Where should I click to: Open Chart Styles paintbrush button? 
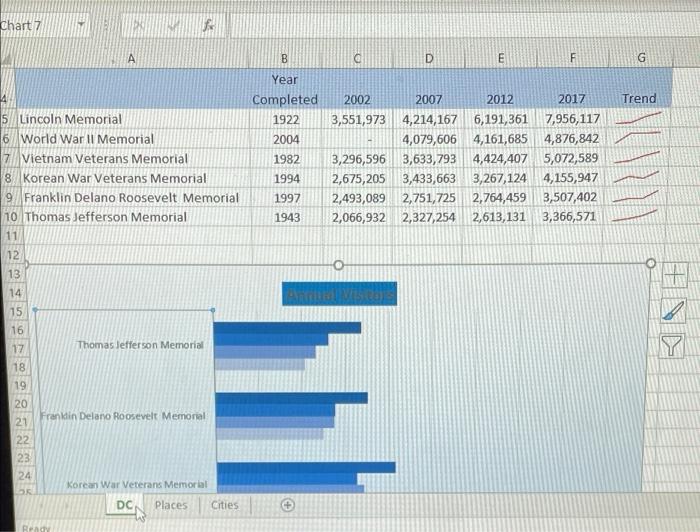(x=674, y=310)
